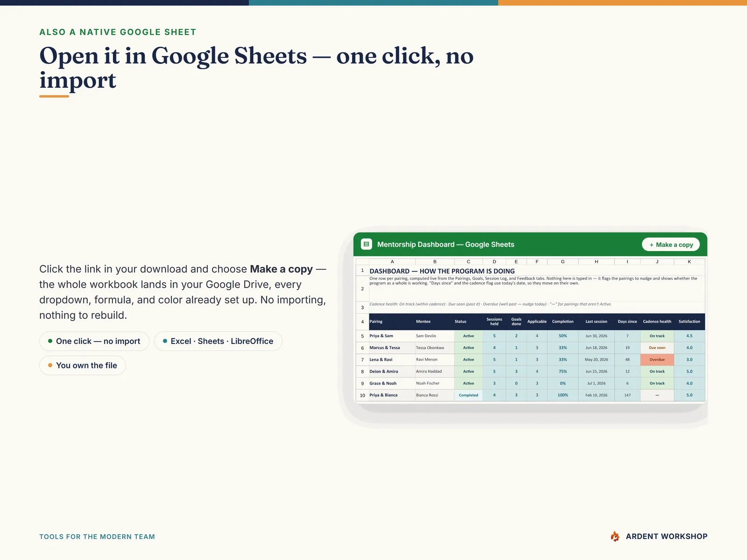The image size is (747, 560).
Task: Click the 'ARDENT WORKSHOP' brand name
Action: [x=666, y=537]
